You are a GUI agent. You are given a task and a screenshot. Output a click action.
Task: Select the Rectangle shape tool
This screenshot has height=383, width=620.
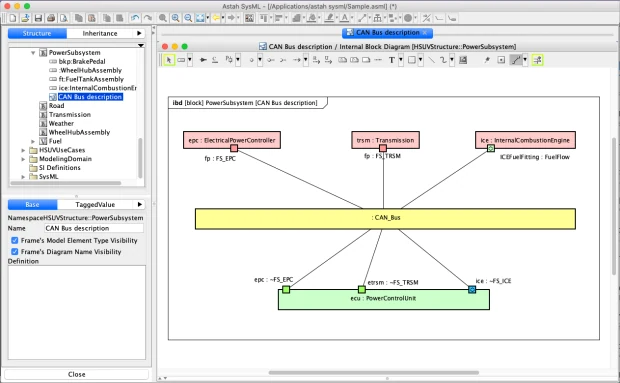pos(412,60)
